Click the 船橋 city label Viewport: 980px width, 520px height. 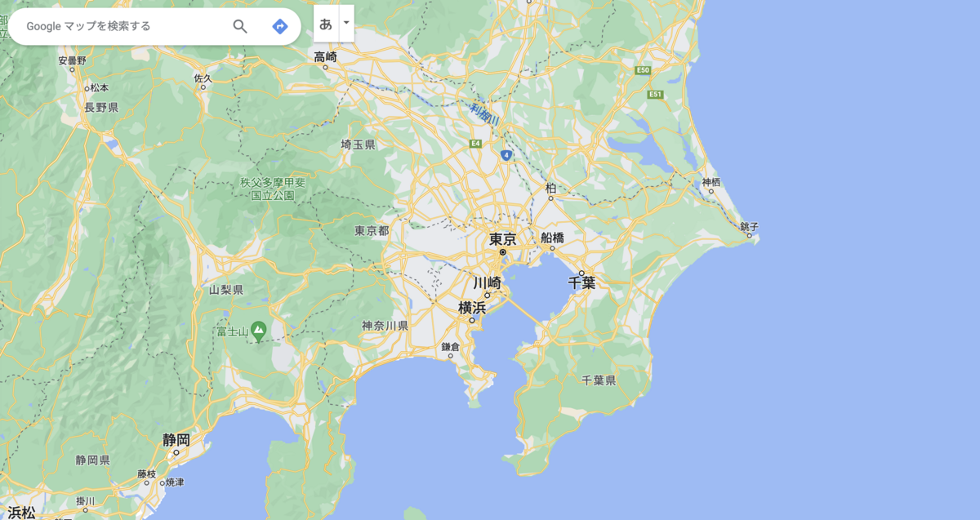tap(552, 238)
